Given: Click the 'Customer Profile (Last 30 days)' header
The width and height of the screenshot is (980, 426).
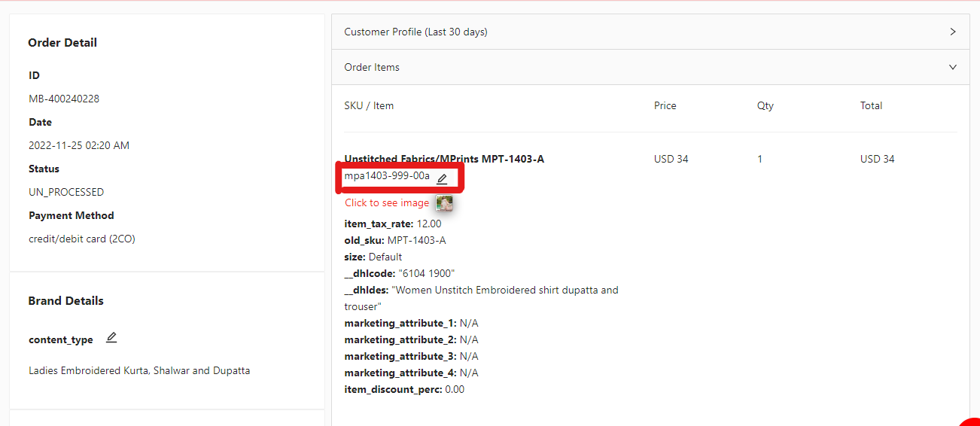Looking at the screenshot, I should [x=415, y=32].
